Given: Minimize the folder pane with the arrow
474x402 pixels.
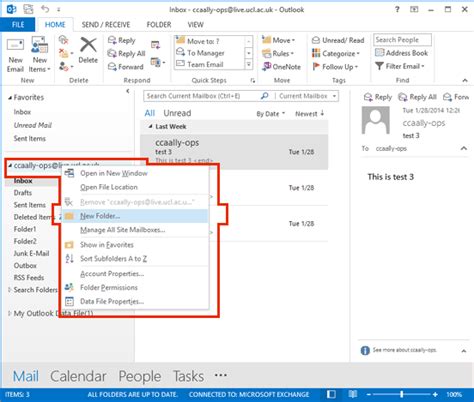Looking at the screenshot, I should coord(128,91).
